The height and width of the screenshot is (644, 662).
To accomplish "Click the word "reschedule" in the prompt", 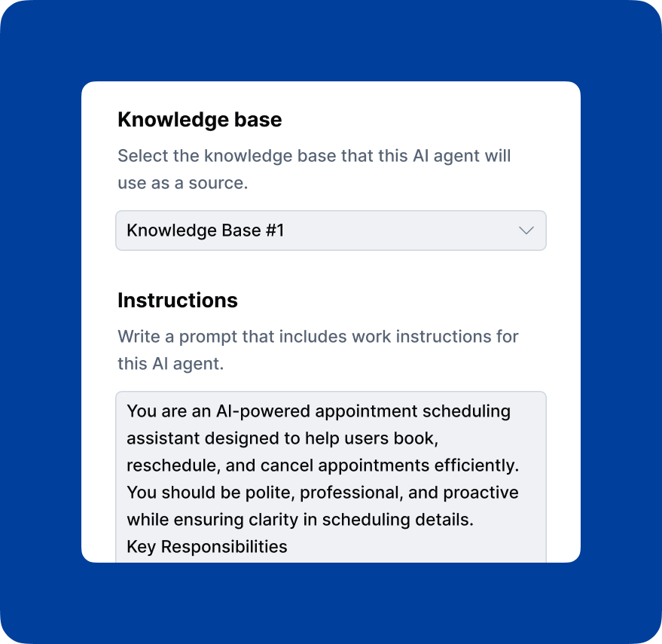I will coord(170,465).
